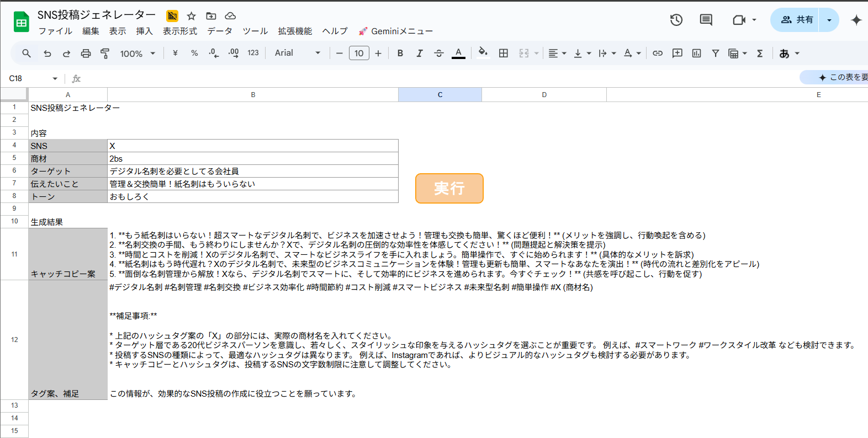Click the 実行 button
This screenshot has width=868, height=438.
(x=449, y=188)
